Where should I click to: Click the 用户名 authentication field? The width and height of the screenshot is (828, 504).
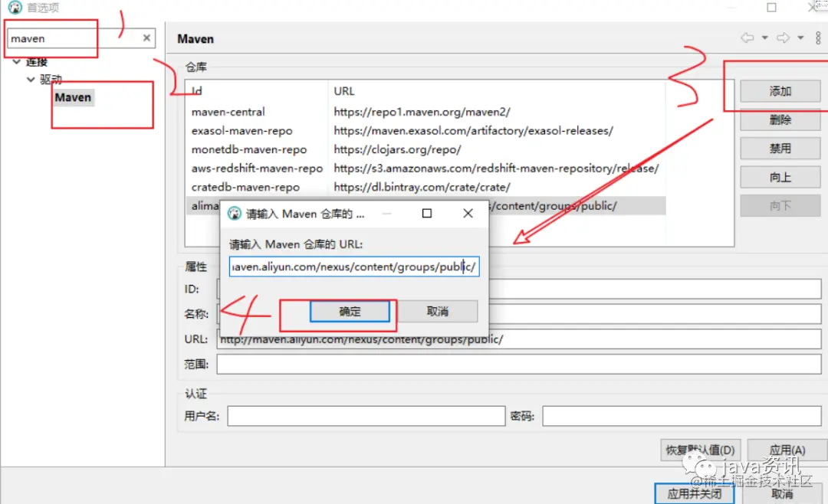tap(366, 416)
